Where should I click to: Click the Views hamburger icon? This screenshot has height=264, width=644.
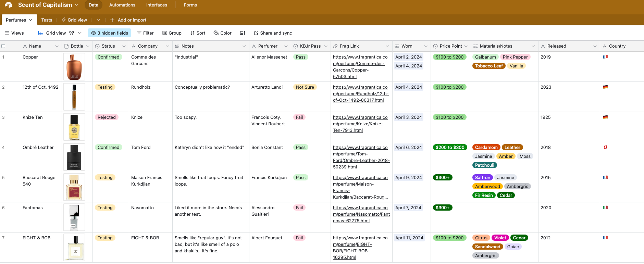click(x=7, y=33)
